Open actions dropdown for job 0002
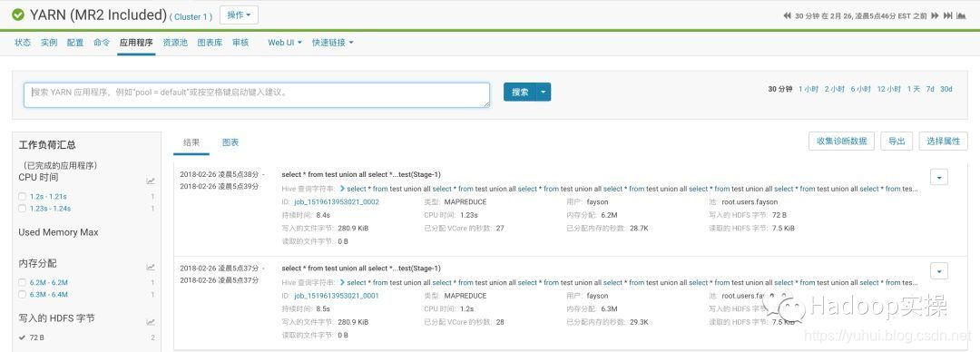Viewport: 980px width, 352px height. [939, 178]
